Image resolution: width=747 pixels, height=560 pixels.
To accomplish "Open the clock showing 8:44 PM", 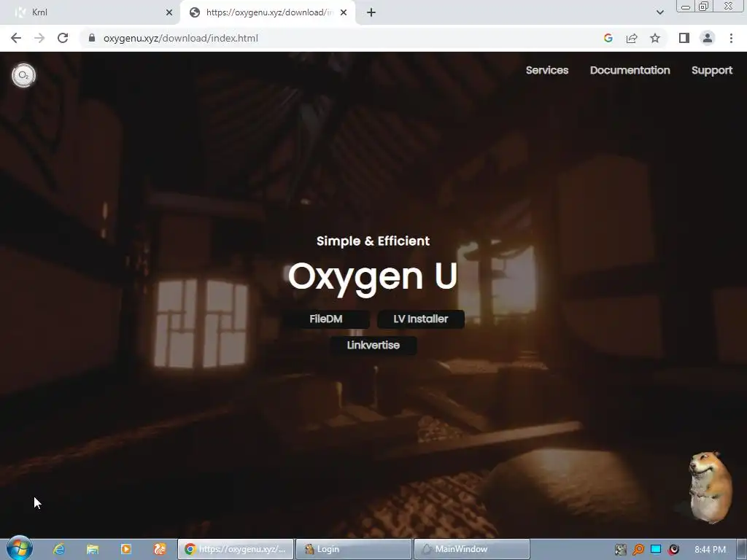I will click(x=710, y=550).
